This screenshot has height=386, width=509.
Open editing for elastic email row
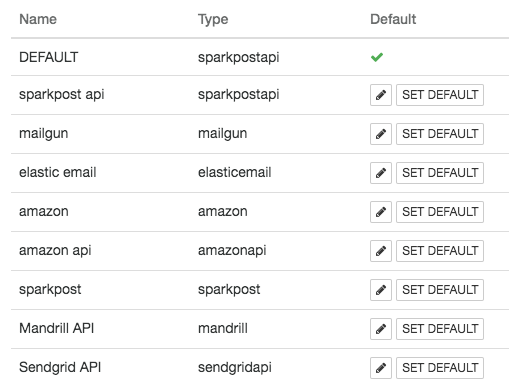[381, 173]
